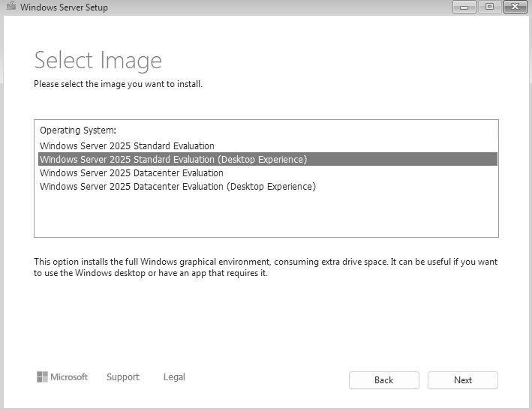Go Back to previous setup page
The width and height of the screenshot is (532, 411).
click(x=383, y=379)
